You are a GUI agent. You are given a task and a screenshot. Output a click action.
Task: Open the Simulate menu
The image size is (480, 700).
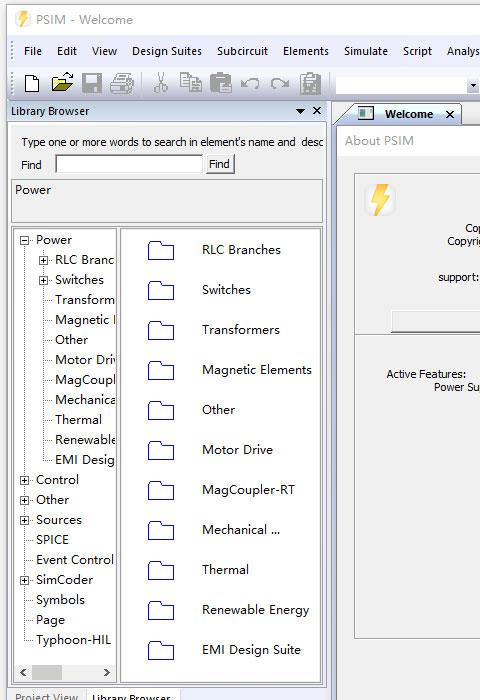click(x=366, y=51)
